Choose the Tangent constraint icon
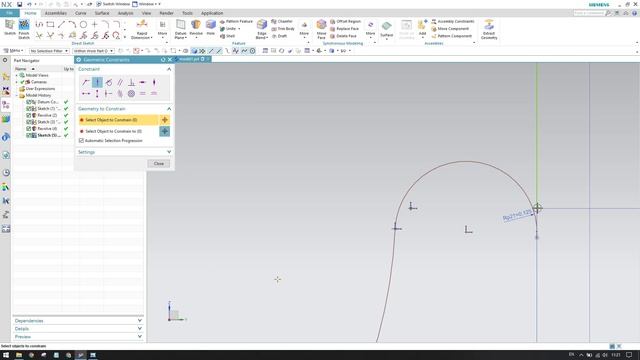This screenshot has height=360, width=640. pyautogui.click(x=109, y=82)
